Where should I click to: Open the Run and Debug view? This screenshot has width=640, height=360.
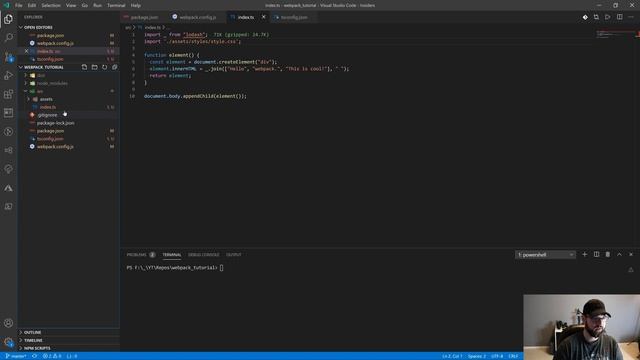8,76
